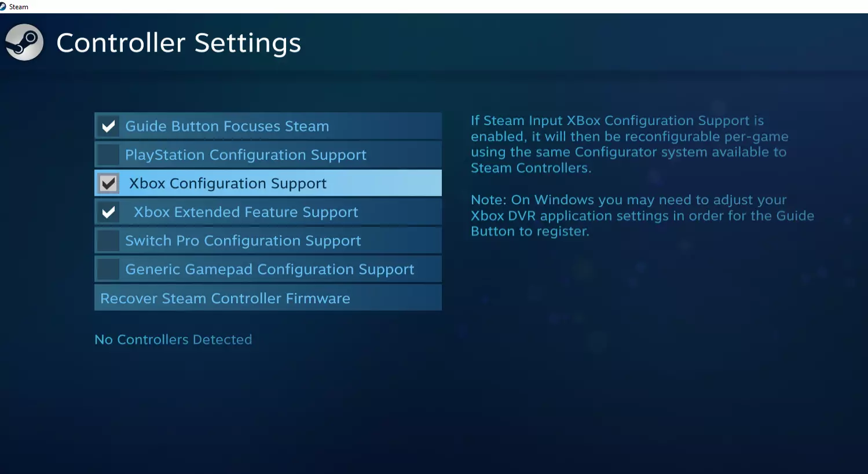
Task: Uncheck the Guide Button Focuses Steam checkbox
Action: (x=108, y=126)
